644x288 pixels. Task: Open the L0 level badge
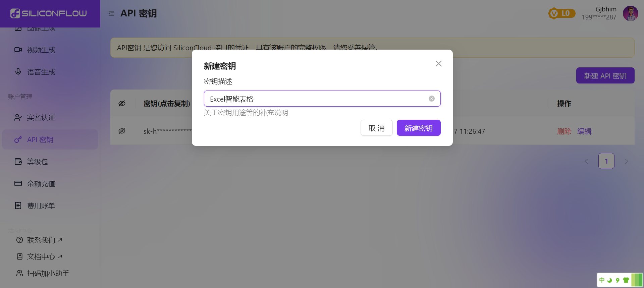pyautogui.click(x=562, y=13)
